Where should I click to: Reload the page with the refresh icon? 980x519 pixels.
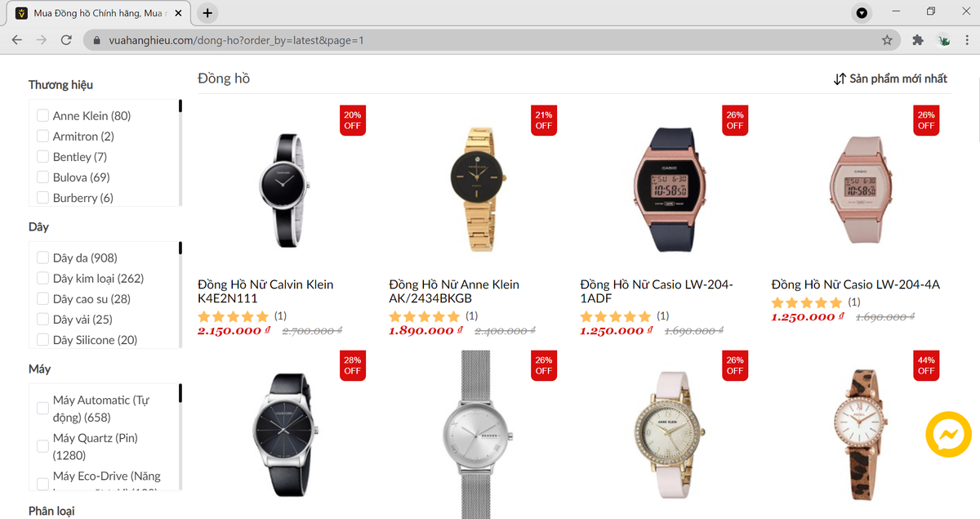(x=67, y=40)
